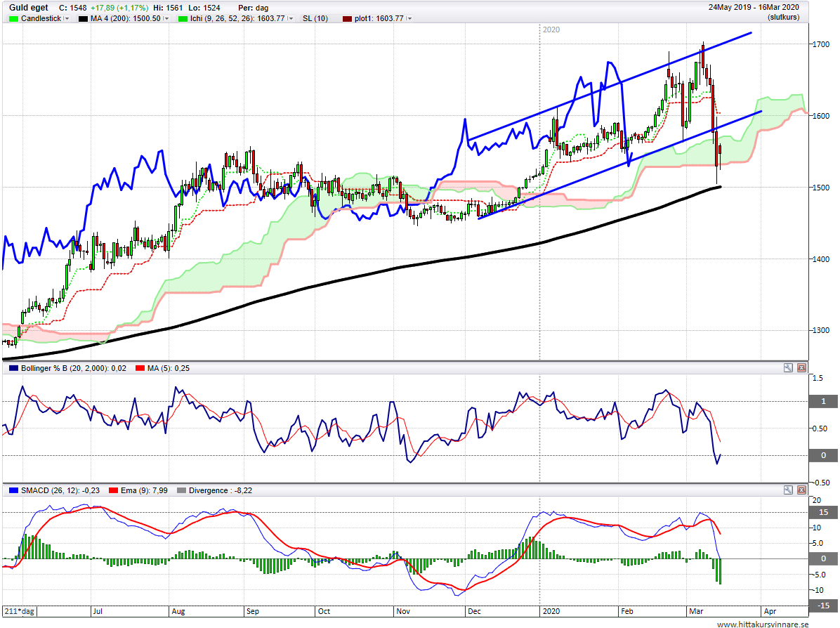The image size is (840, 628).
Task: Click the Jul label on time axis
Action: tap(98, 611)
